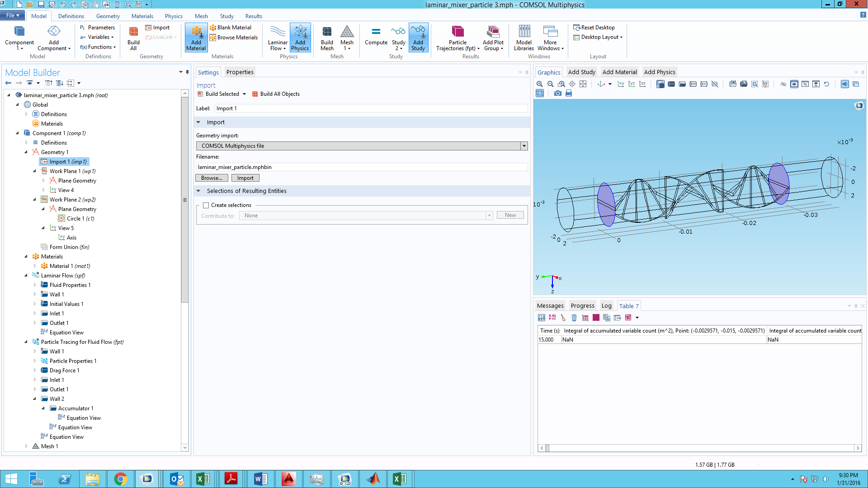Switch to the Log tab
Screen dimensions: 868x488
606,306
